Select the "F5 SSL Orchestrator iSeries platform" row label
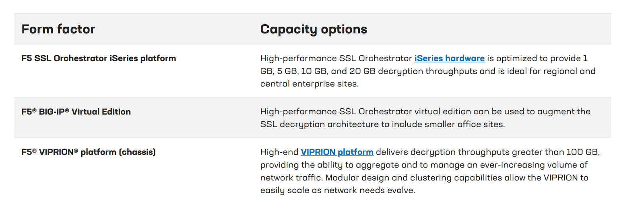 (x=99, y=58)
